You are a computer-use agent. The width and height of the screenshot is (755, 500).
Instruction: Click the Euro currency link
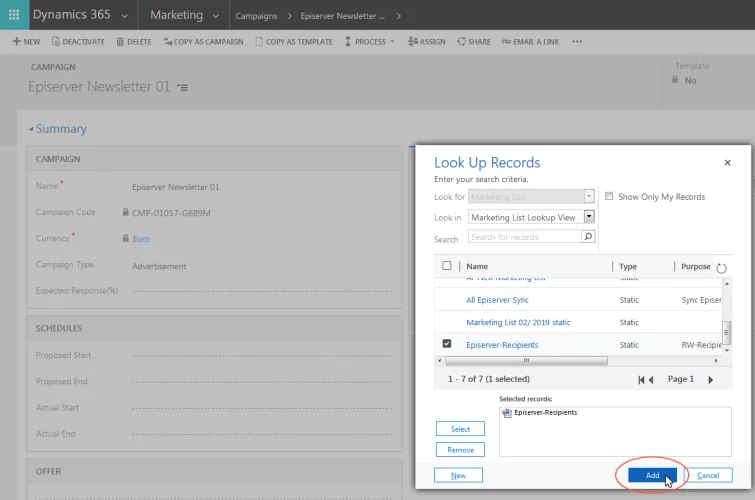(141, 239)
